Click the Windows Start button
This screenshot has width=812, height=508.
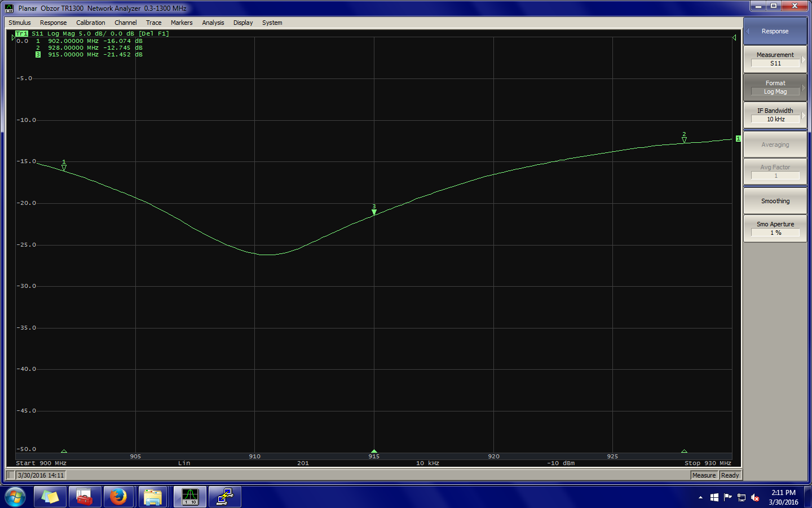point(15,497)
